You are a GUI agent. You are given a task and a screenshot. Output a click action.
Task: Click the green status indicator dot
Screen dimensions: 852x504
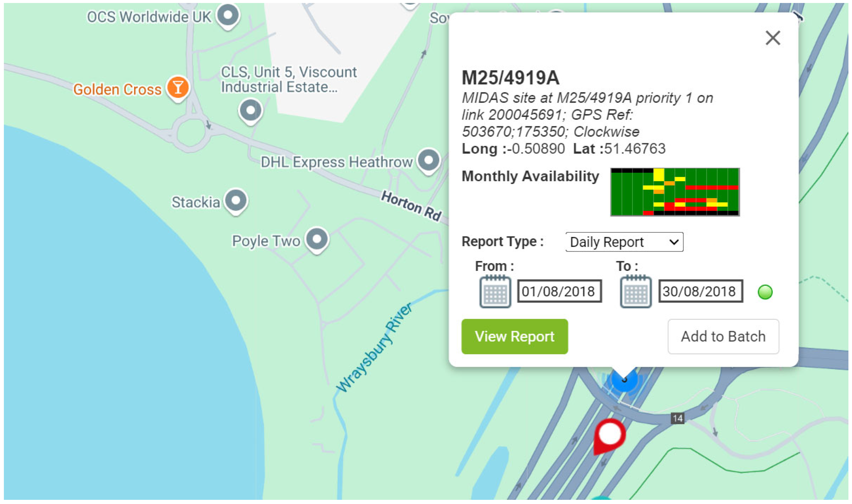click(x=765, y=292)
